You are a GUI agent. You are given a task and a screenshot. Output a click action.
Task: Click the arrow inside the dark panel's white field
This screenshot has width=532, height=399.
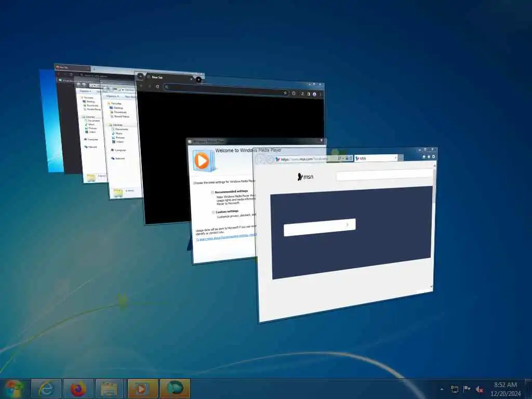(x=348, y=224)
